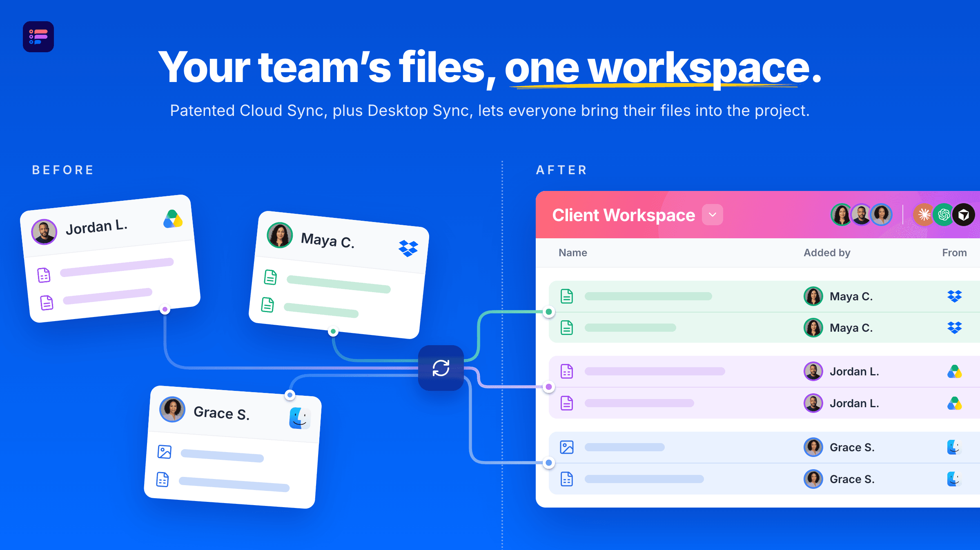This screenshot has width=980, height=550.
Task: Click Dropbox icon on Maya C. card
Action: [408, 248]
